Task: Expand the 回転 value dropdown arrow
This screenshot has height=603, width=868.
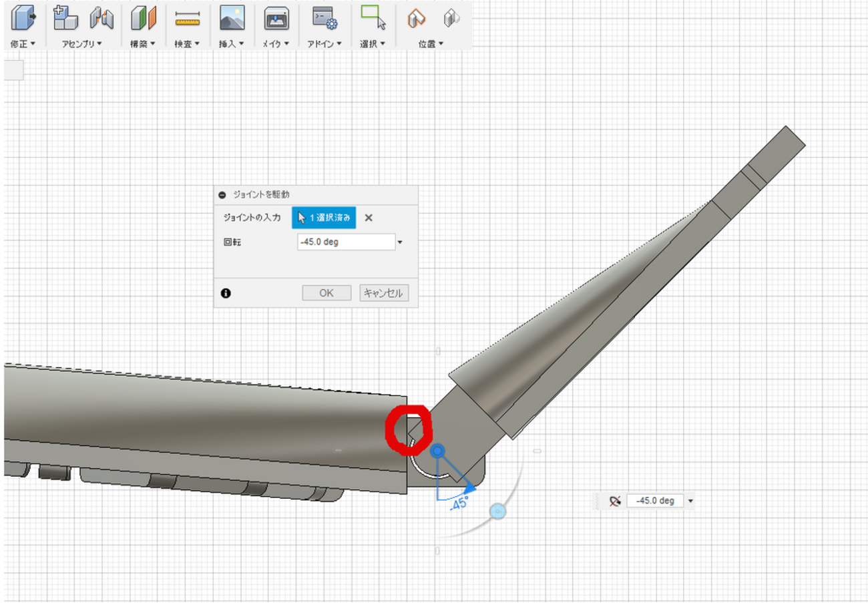Action: (400, 242)
